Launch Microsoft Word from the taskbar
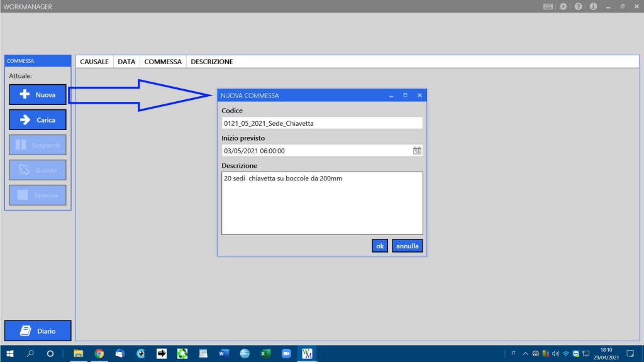 click(224, 353)
